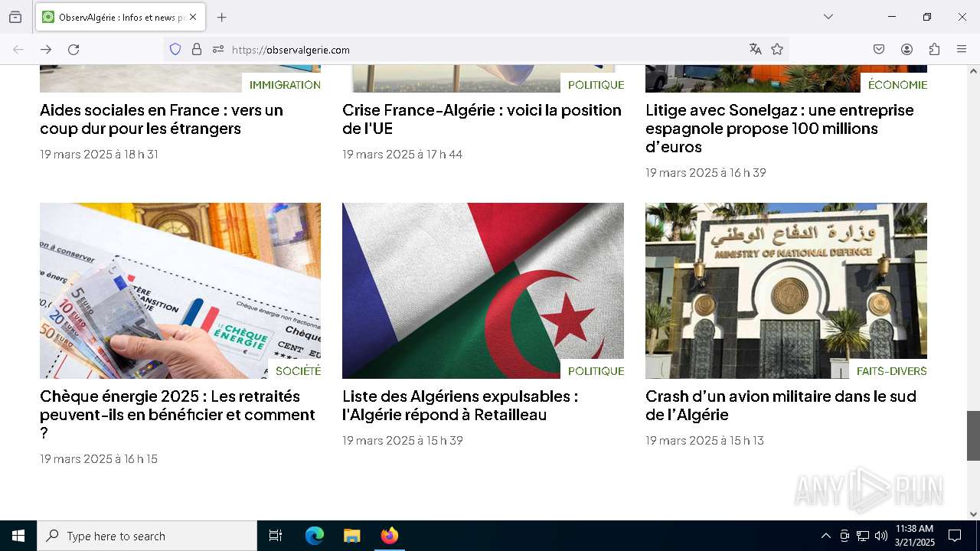Open IMMIGRATION category label
This screenshot has width=980, height=551.
pyautogui.click(x=285, y=85)
